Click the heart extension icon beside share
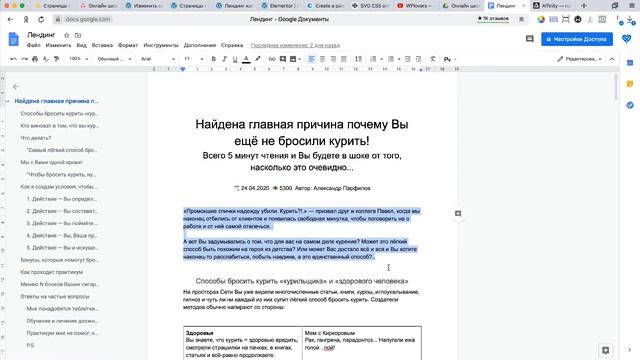 point(627,39)
